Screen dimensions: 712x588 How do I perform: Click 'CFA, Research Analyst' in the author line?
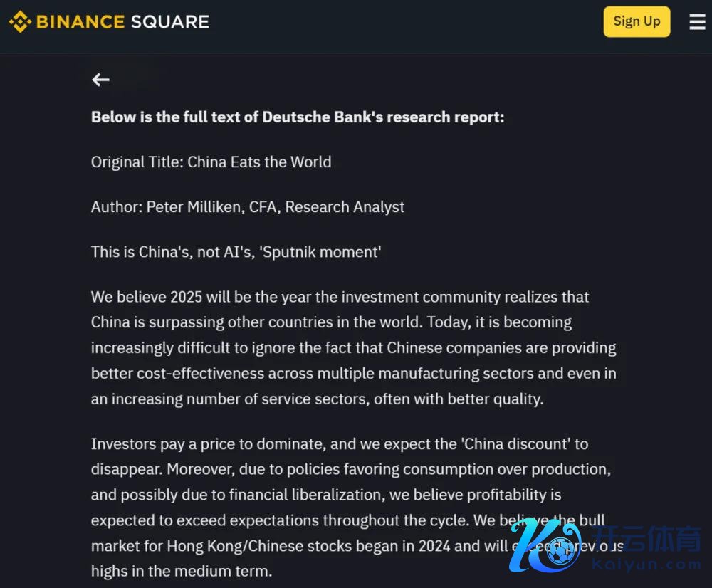click(327, 207)
